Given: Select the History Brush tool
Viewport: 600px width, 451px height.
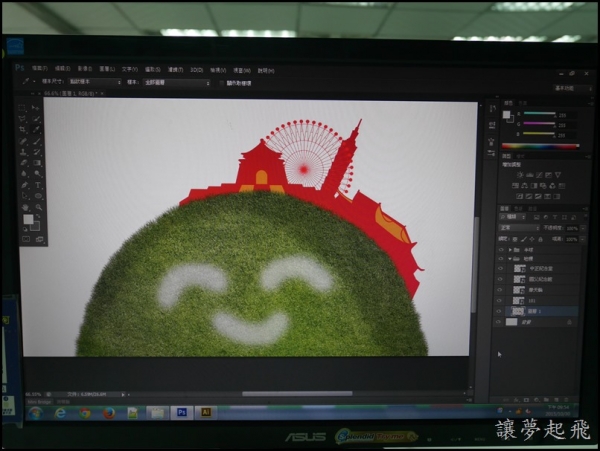Looking at the screenshot, I should click(x=37, y=152).
